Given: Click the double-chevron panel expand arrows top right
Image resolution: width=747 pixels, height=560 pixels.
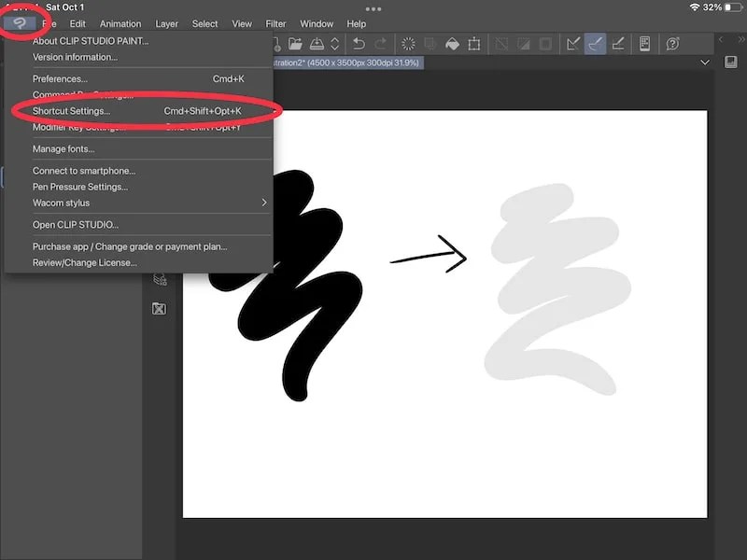Looking at the screenshot, I should click(x=741, y=39).
